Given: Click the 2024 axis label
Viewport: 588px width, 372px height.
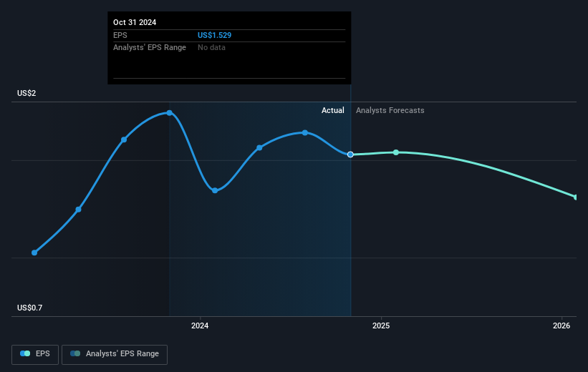Looking at the screenshot, I should [x=200, y=325].
